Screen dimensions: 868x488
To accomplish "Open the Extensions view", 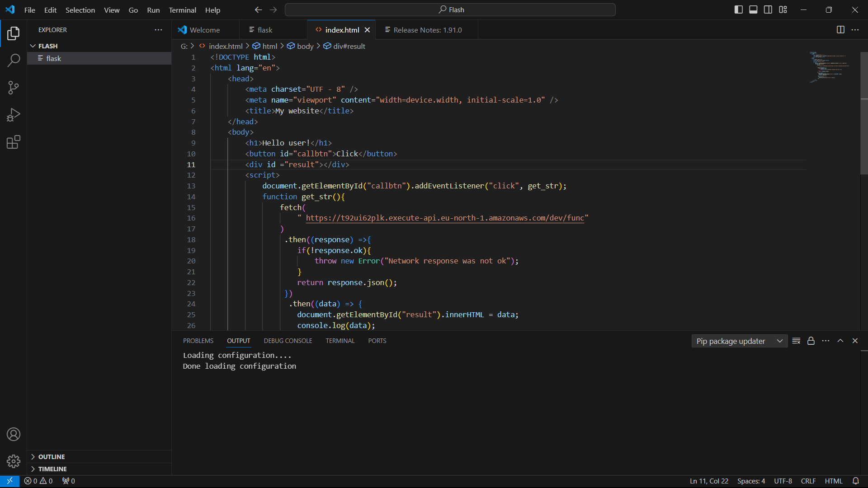I will click(14, 142).
